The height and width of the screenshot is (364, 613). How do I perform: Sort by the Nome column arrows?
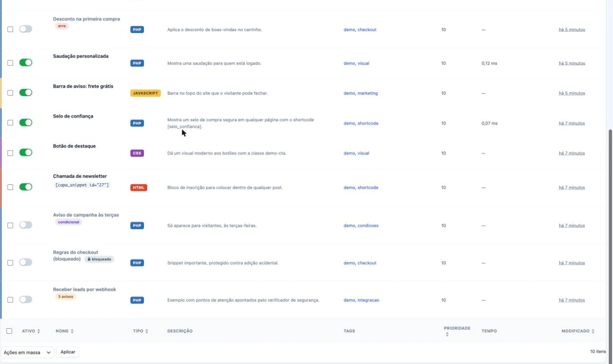[72, 331]
